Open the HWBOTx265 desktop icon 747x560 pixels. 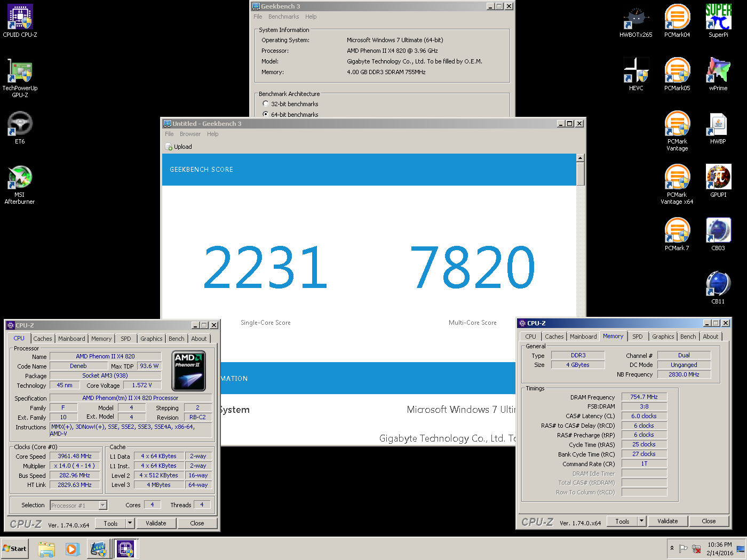click(x=636, y=21)
